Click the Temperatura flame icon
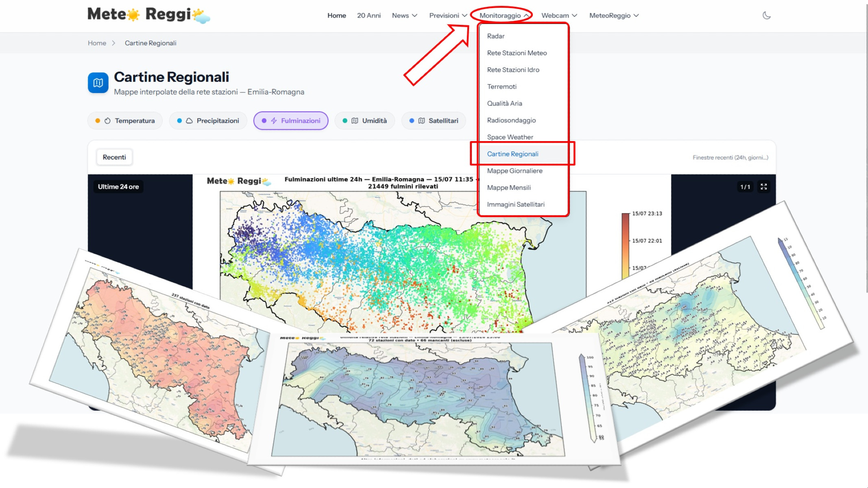868x488 pixels. pyautogui.click(x=107, y=121)
